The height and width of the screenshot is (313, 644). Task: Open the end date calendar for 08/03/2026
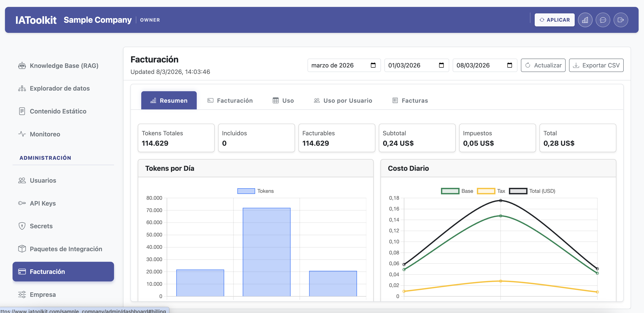pos(510,65)
